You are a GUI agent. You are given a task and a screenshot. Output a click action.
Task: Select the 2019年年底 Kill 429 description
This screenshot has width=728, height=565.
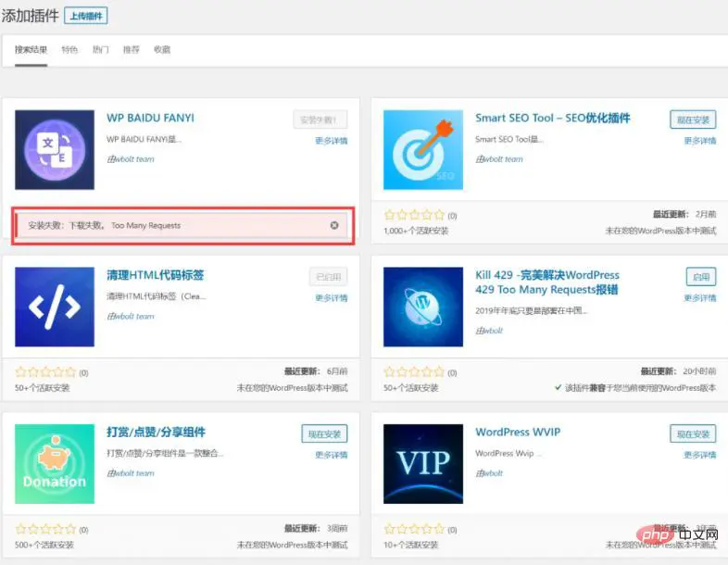pos(531,310)
